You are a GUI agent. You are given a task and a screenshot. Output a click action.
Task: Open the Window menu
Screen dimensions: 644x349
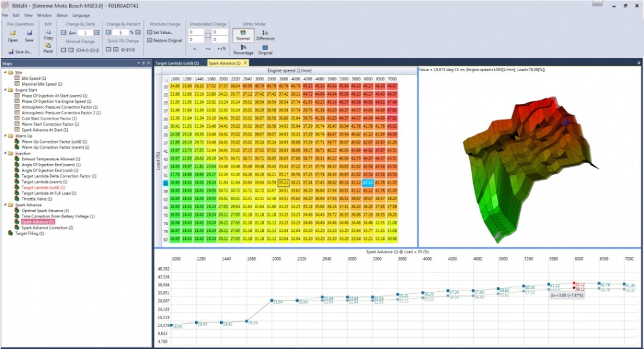(45, 15)
